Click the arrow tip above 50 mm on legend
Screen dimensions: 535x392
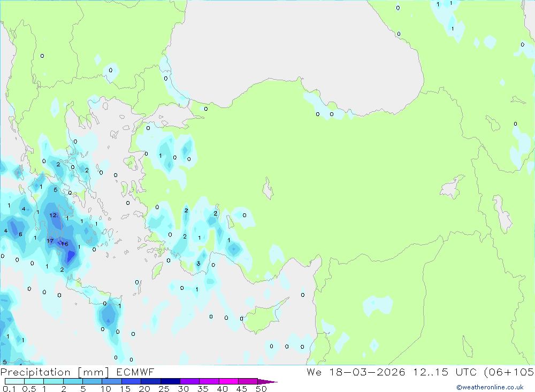click(x=267, y=382)
